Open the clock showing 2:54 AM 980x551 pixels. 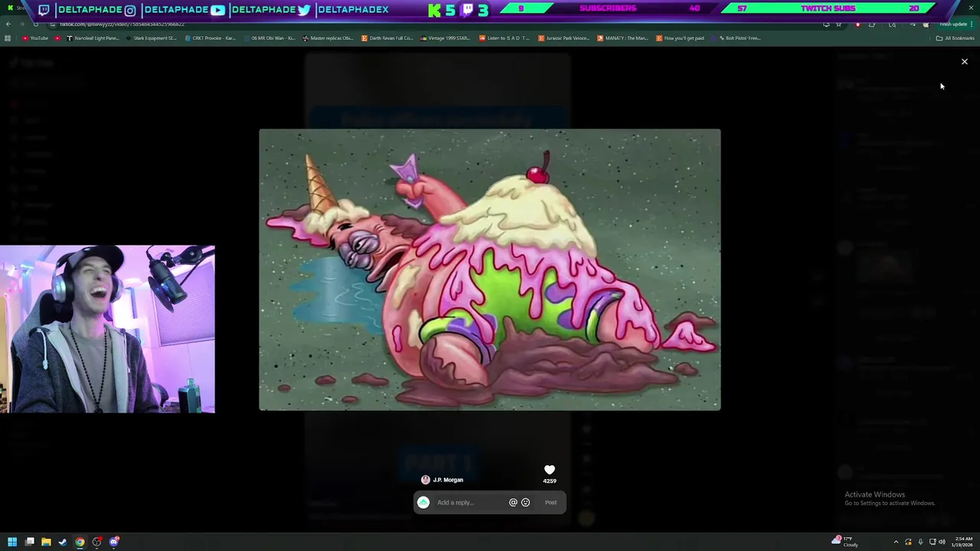pyautogui.click(x=964, y=542)
